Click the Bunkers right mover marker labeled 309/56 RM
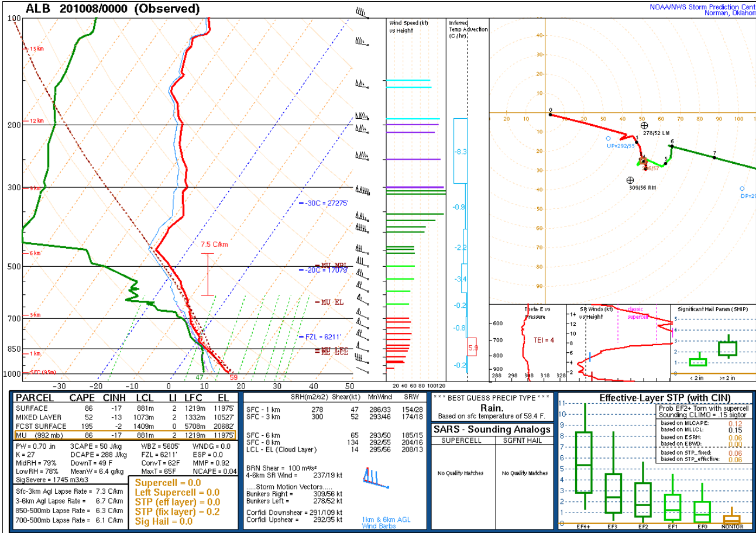 pos(630,180)
